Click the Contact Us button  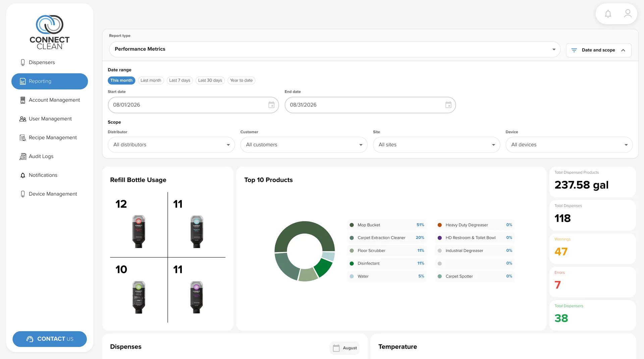pyautogui.click(x=50, y=339)
